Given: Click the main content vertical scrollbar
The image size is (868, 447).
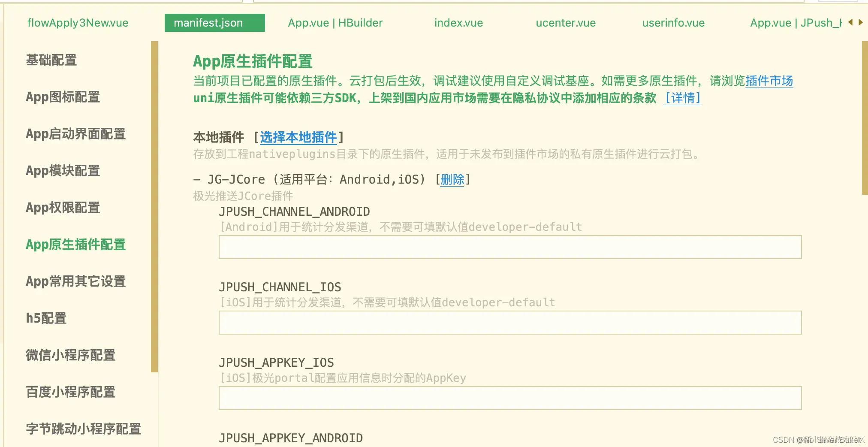Looking at the screenshot, I should pos(865,118).
